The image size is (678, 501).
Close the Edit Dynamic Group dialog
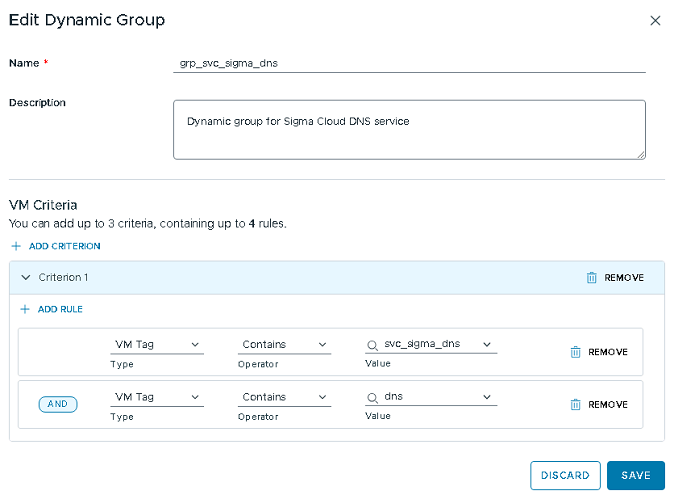[x=655, y=20]
